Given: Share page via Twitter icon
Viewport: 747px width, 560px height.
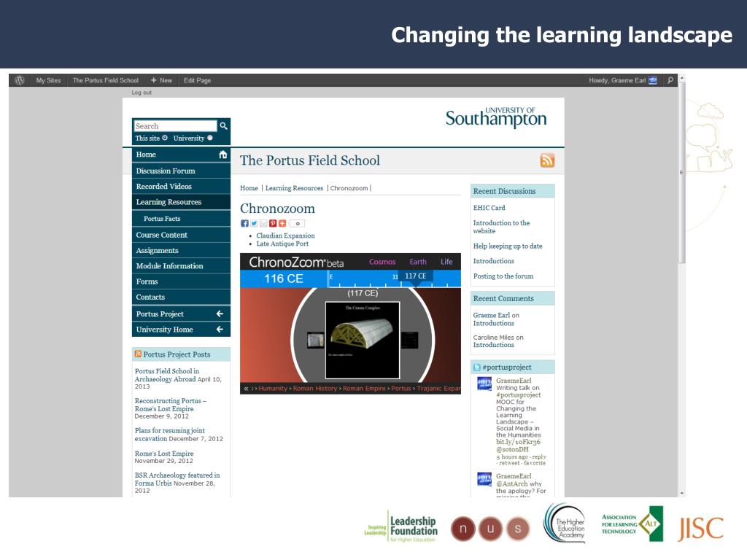Looking at the screenshot, I should (254, 223).
